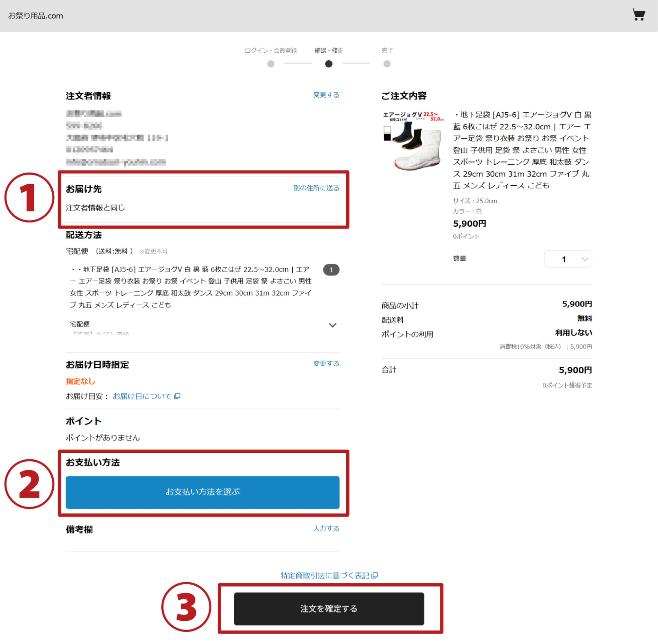The image size is (658, 644).
Task: Click the お支払い方法を選ぶ button
Action: (x=202, y=492)
